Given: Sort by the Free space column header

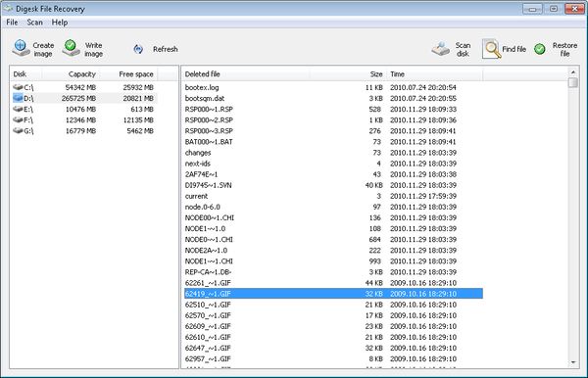Looking at the screenshot, I should click(x=128, y=74).
